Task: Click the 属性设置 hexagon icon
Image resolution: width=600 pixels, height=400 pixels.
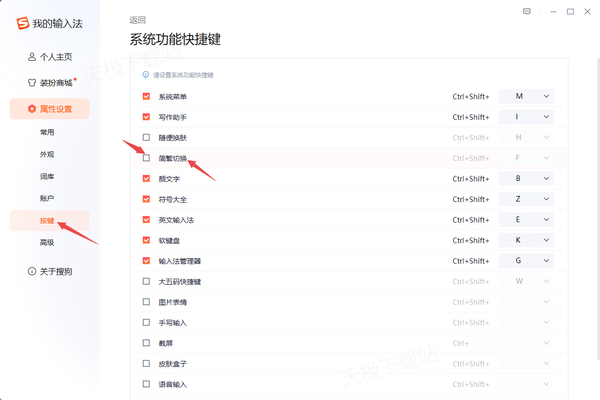Action: click(32, 109)
